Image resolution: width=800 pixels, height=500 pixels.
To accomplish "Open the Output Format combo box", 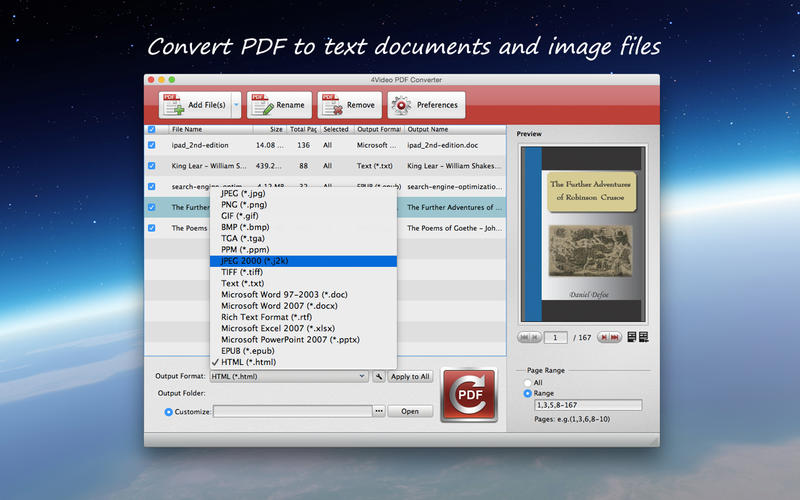I will click(x=289, y=376).
